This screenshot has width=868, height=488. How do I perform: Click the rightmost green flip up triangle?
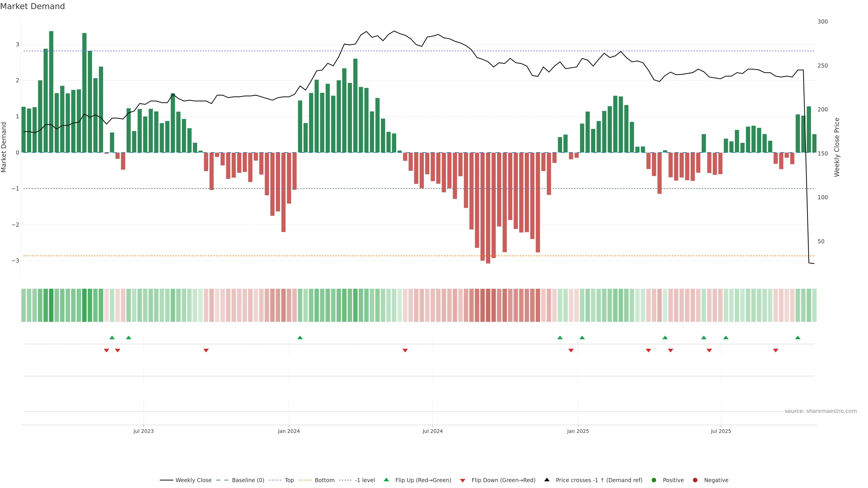point(797,338)
